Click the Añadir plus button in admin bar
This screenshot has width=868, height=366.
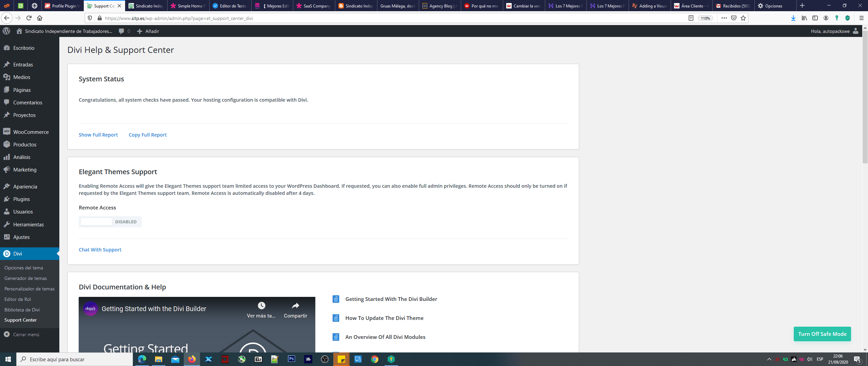[148, 31]
